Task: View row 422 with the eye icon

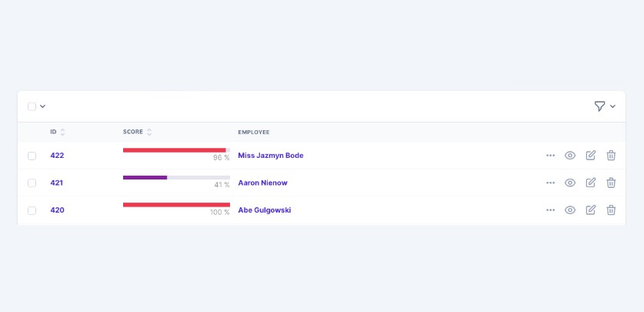Action: point(570,156)
